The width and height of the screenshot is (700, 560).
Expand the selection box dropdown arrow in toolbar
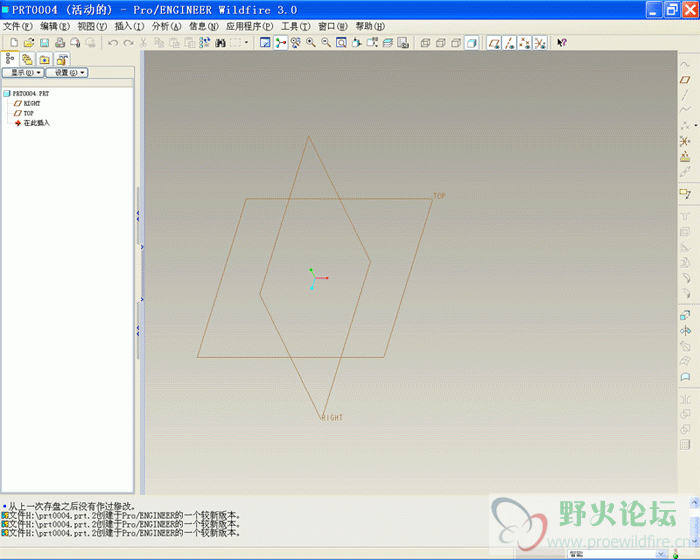tap(246, 43)
